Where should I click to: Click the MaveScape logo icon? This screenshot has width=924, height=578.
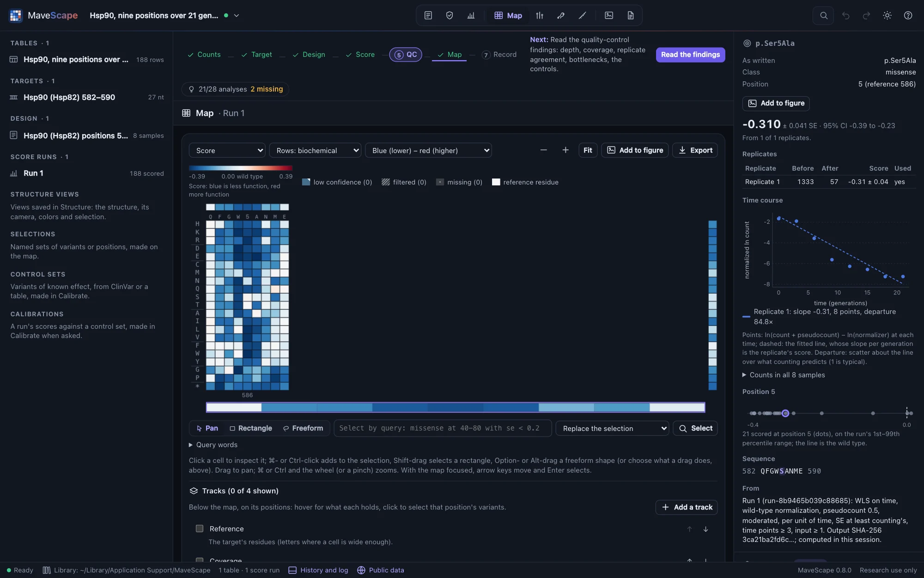pyautogui.click(x=16, y=15)
